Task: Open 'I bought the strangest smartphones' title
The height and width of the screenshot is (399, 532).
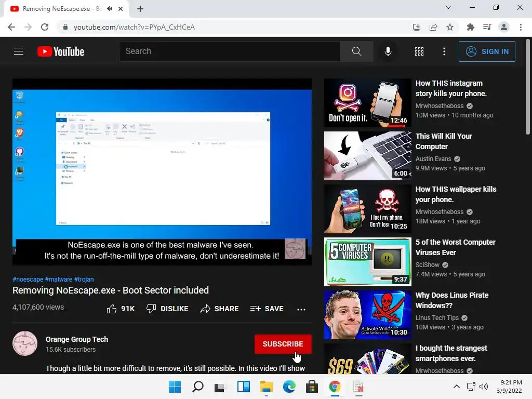Action: (451, 353)
